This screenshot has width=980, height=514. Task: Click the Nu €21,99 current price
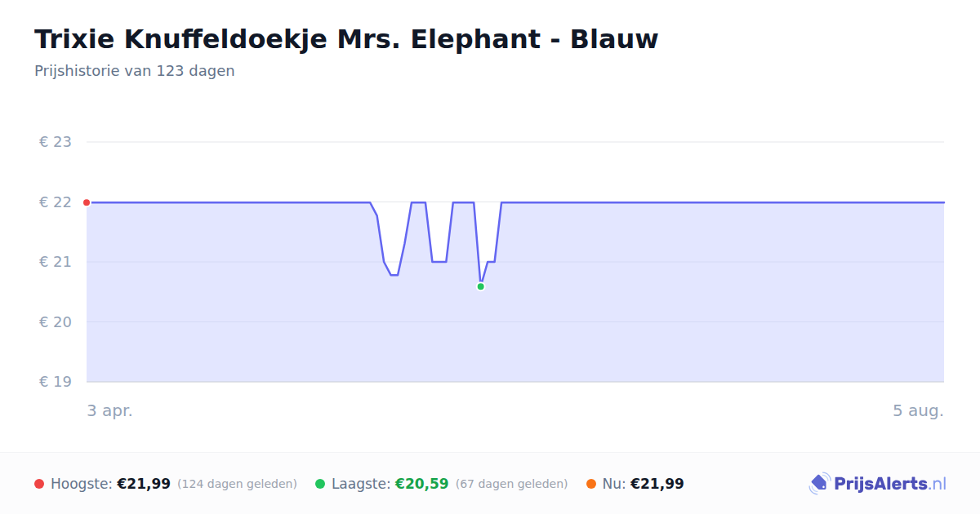coord(657,484)
